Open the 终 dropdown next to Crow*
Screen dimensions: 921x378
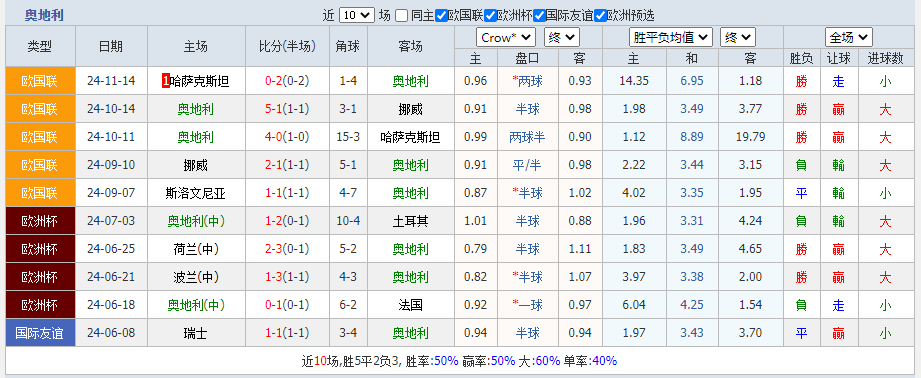point(562,38)
